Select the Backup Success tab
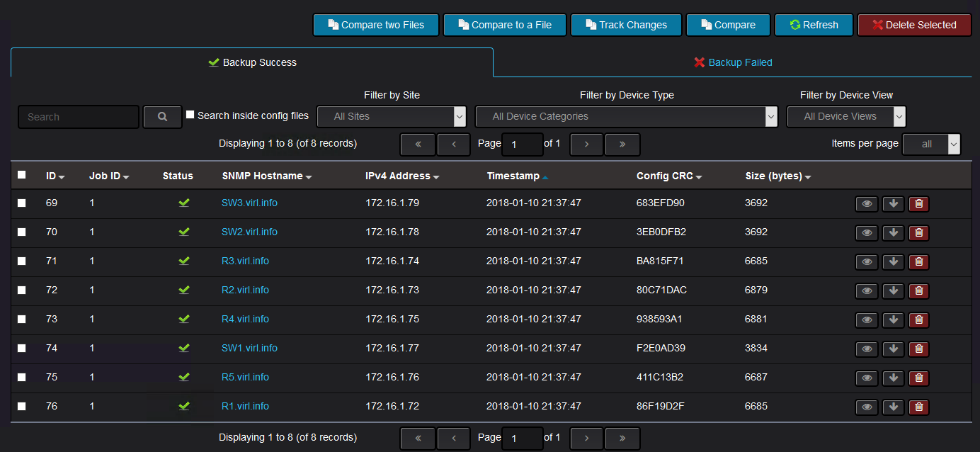980x452 pixels. 252,62
